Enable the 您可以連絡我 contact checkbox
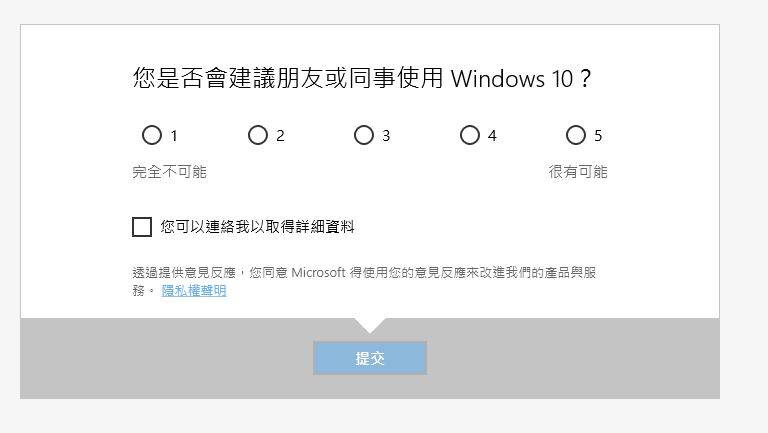The width and height of the screenshot is (768, 433). click(142, 227)
